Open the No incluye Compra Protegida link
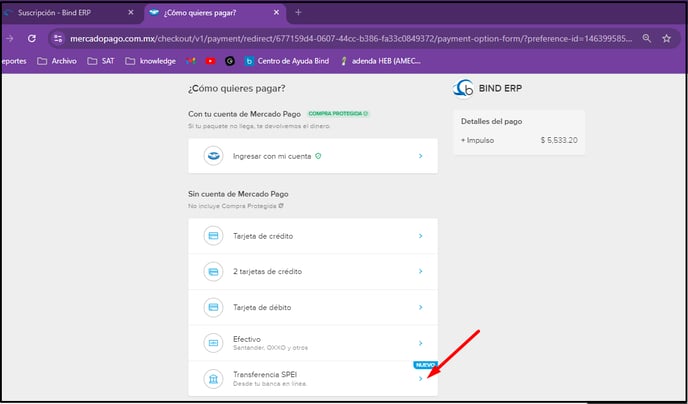 click(x=236, y=205)
